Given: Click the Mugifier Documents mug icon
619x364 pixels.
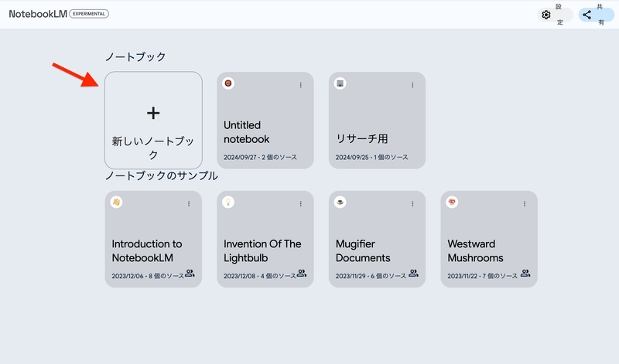Looking at the screenshot, I should point(340,202).
